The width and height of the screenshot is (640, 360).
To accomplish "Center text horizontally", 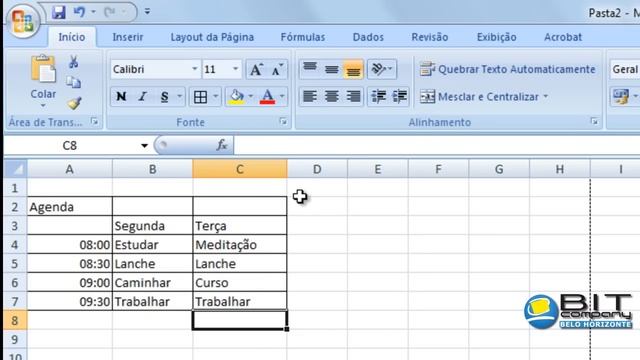I will click(331, 97).
